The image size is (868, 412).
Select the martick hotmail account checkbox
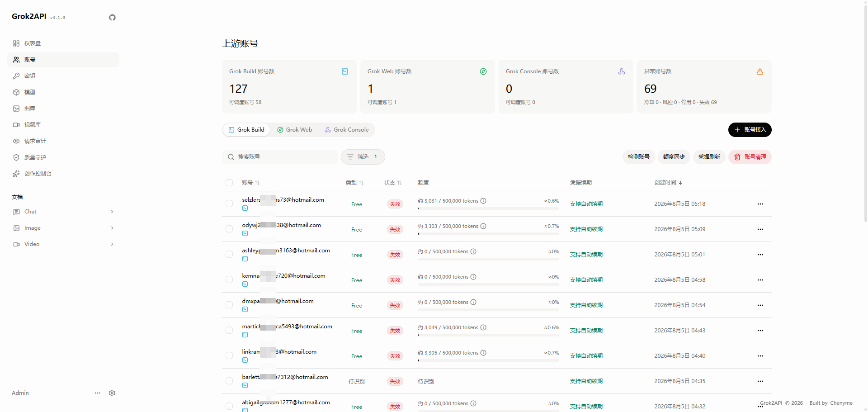pyautogui.click(x=229, y=331)
